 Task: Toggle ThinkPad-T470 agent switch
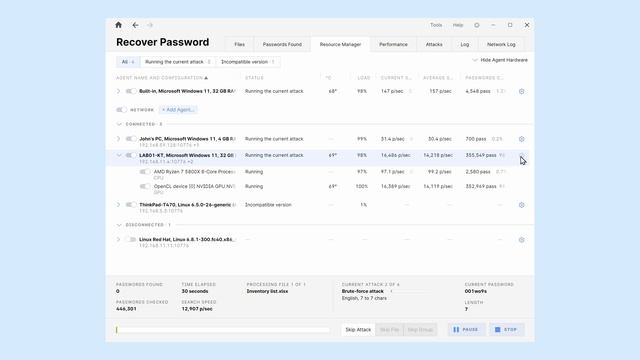coord(131,204)
